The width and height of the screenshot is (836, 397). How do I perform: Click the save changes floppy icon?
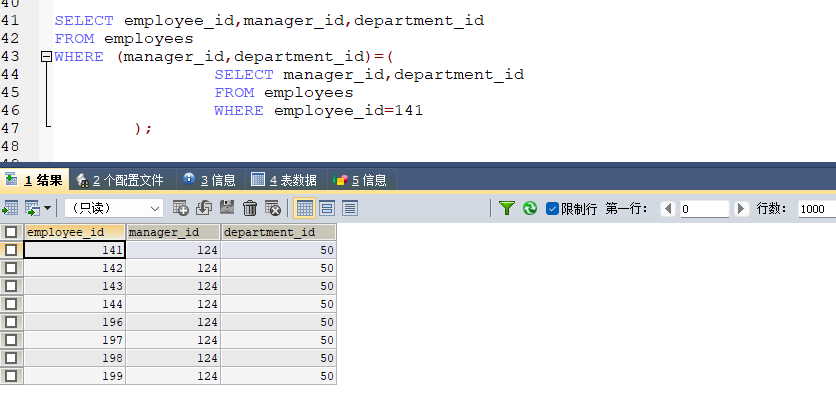pos(227,208)
